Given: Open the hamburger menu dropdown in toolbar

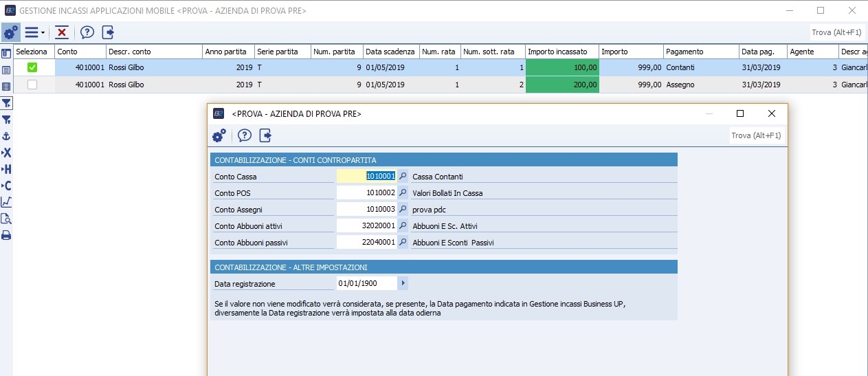Looking at the screenshot, I should click(x=34, y=32).
